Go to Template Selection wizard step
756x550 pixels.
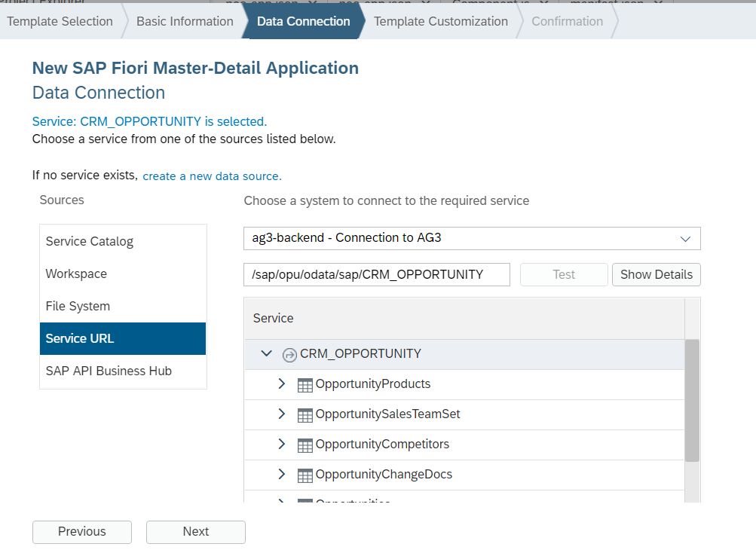point(60,21)
